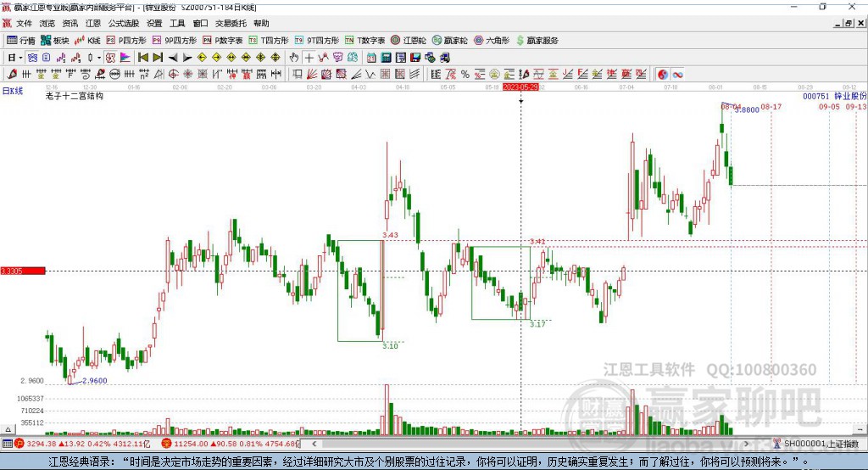The image size is (868, 470).
Task: Open the 六角形 hexagon tool
Action: [x=492, y=41]
